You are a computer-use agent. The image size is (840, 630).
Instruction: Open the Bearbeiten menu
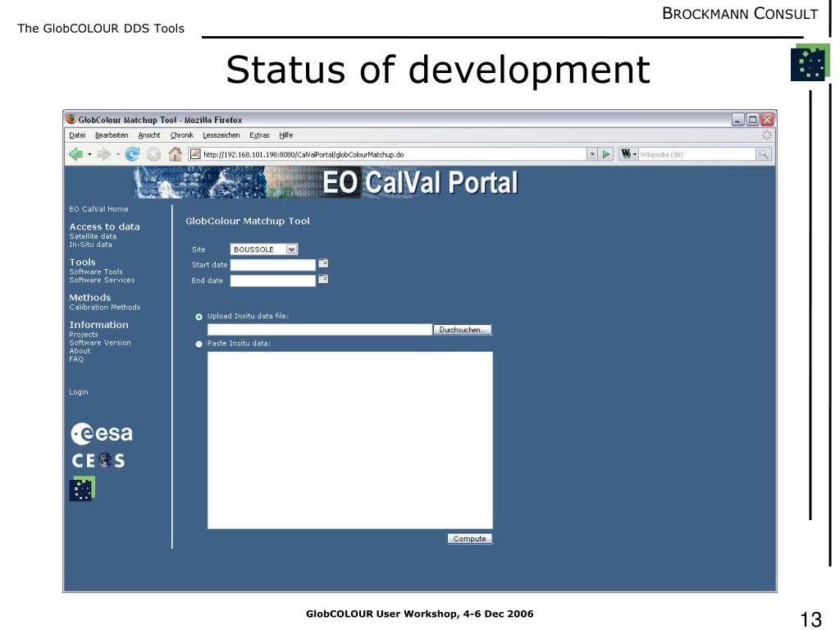(112, 135)
